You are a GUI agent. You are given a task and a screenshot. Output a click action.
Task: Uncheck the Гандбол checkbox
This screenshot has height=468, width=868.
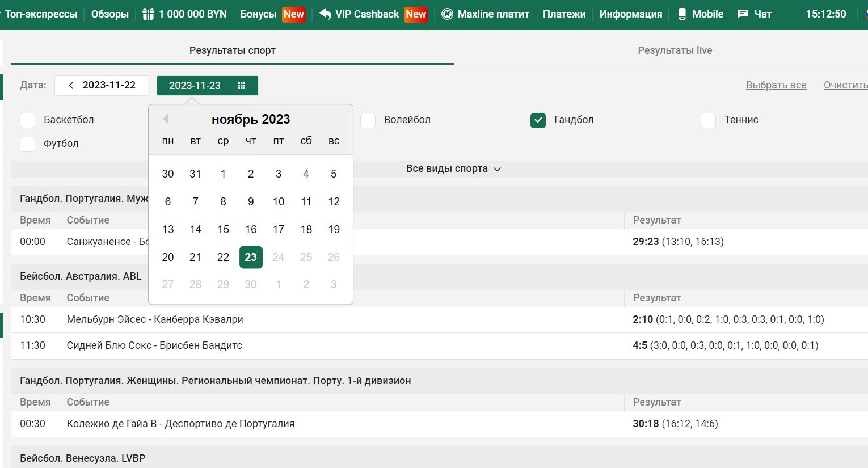tap(538, 120)
